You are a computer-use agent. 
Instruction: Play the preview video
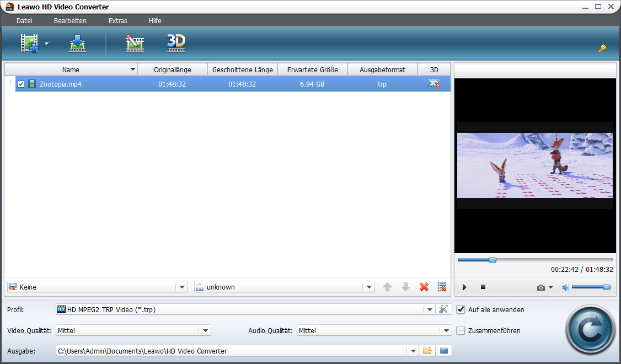[x=464, y=287]
